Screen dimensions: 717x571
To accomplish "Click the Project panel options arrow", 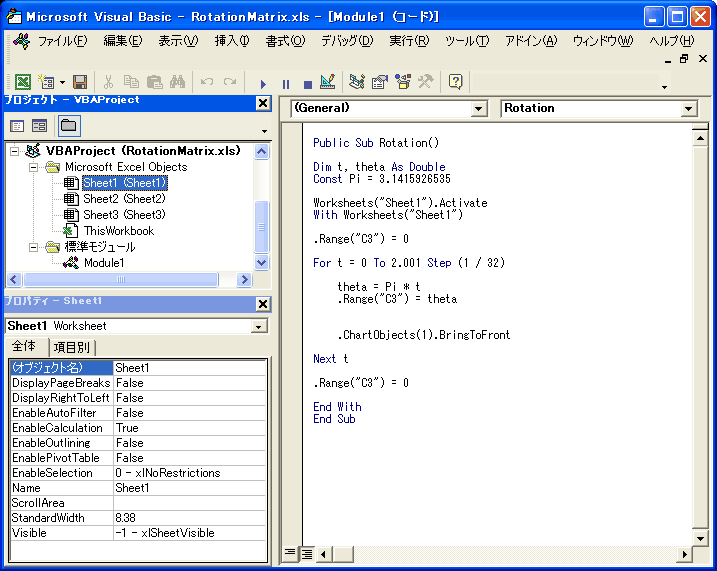I will pyautogui.click(x=264, y=132).
